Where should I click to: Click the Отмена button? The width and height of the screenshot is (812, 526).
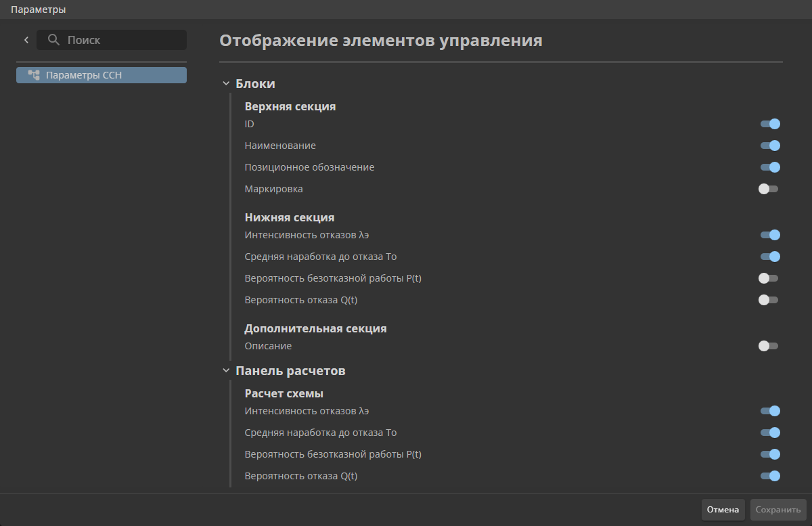pos(723,510)
